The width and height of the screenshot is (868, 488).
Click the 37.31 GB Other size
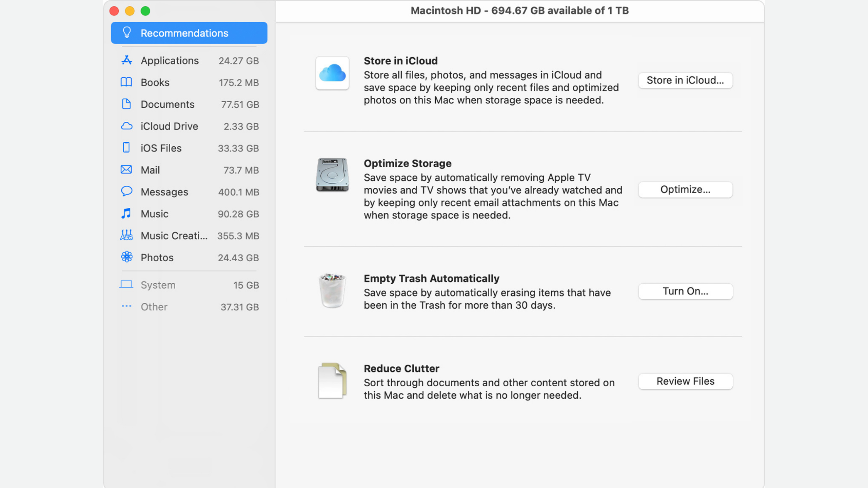click(x=240, y=307)
